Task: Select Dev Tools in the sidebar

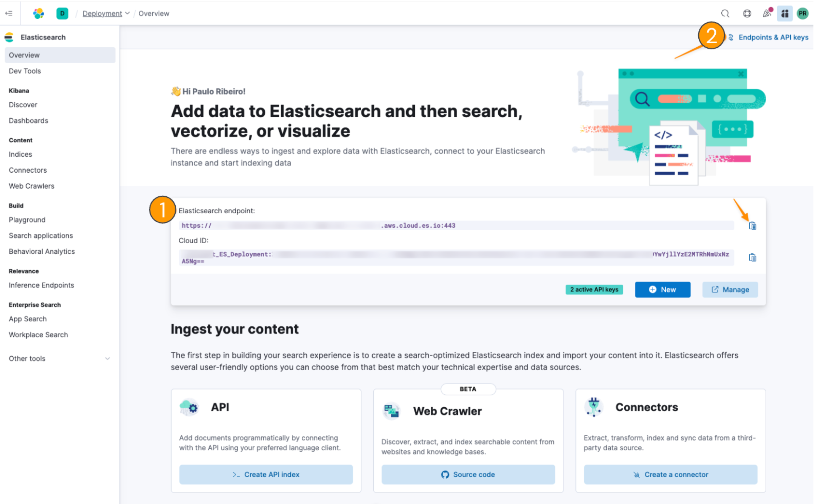Action: pyautogui.click(x=25, y=71)
